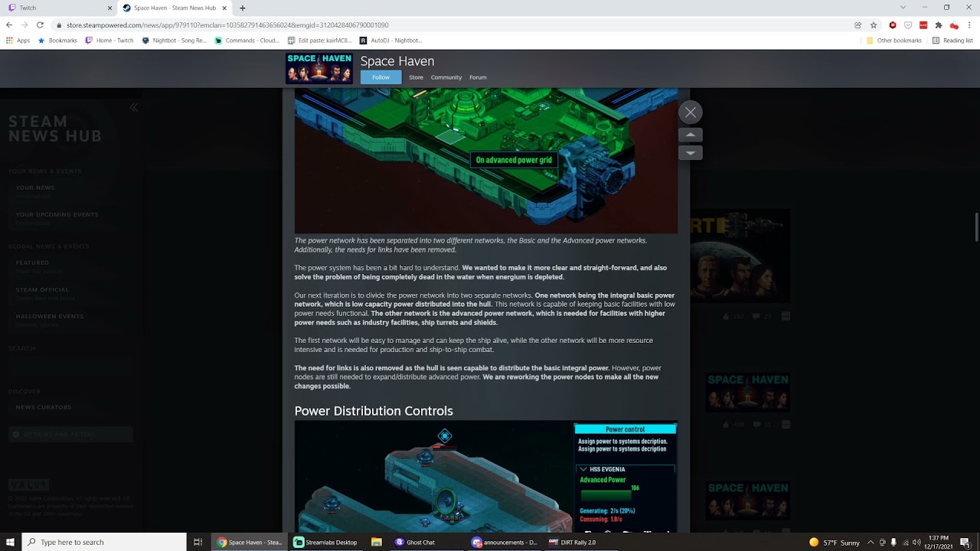Open the red hexagon extension
980x551 pixels.
[x=893, y=24]
